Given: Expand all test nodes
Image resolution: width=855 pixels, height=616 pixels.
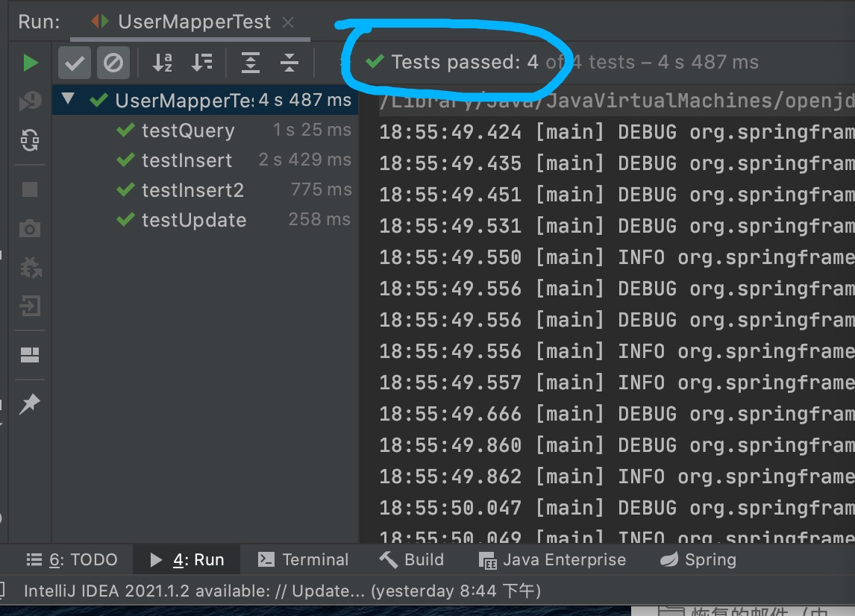Looking at the screenshot, I should click(251, 63).
